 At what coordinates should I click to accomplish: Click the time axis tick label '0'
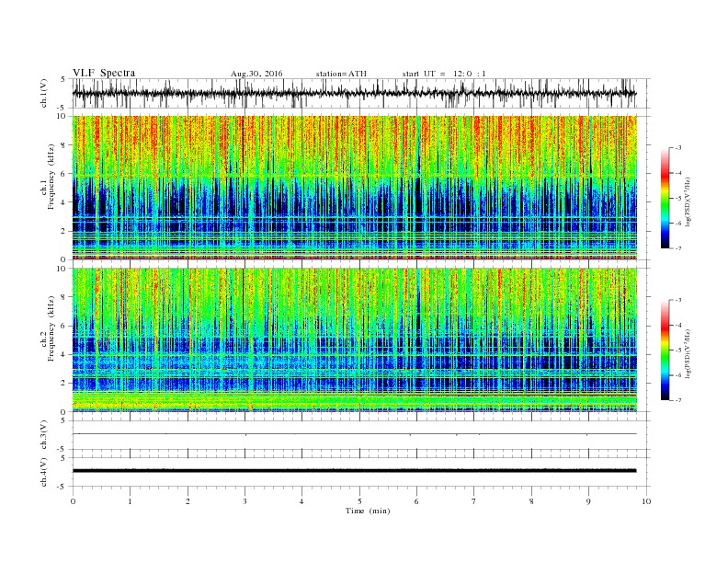pos(73,501)
